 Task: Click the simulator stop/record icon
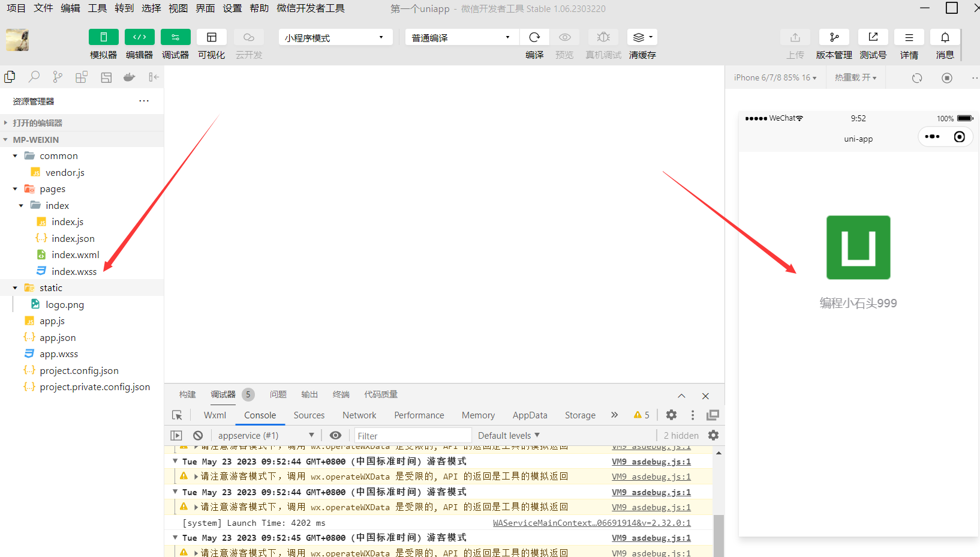click(x=947, y=78)
